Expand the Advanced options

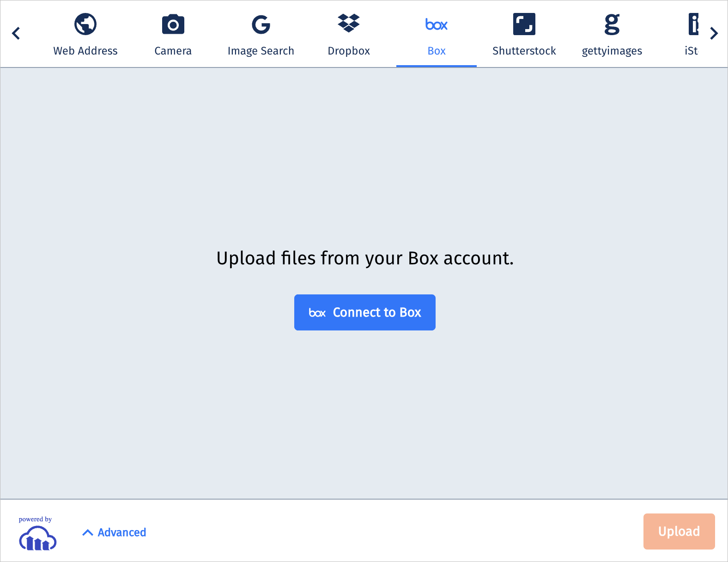[x=114, y=532]
